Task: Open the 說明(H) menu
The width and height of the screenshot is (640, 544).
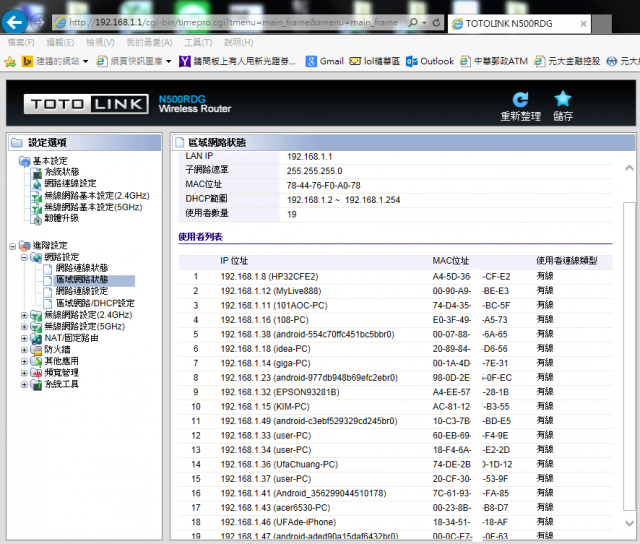Action: point(238,42)
